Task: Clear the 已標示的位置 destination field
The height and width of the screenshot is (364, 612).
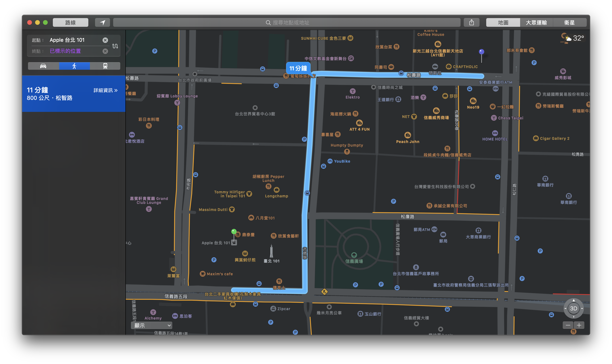Action: click(105, 51)
